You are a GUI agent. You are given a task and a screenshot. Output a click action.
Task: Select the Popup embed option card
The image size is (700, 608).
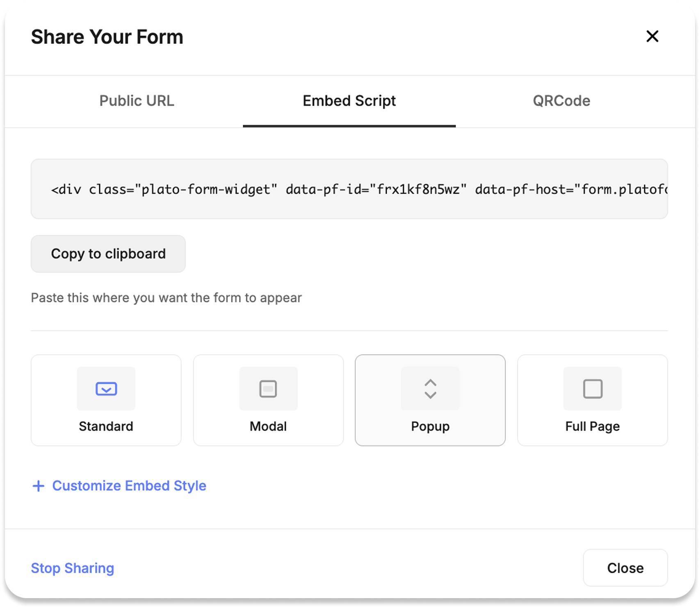[430, 400]
